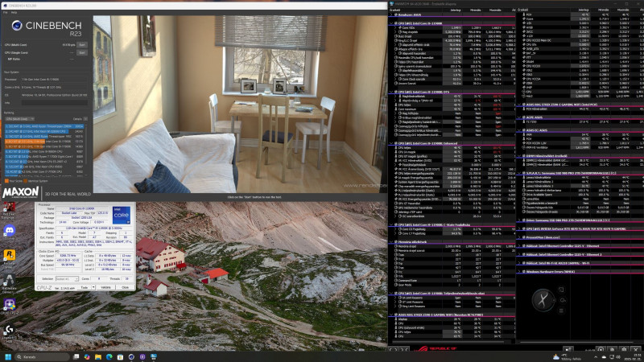Click the Cinebench R23 sphere logo

point(17,26)
